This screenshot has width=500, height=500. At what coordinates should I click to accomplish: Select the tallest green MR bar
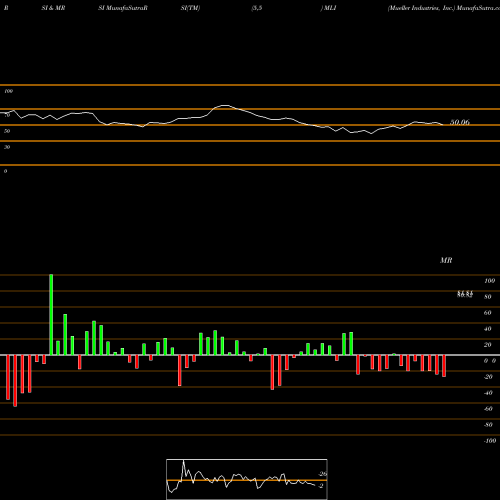(51, 315)
